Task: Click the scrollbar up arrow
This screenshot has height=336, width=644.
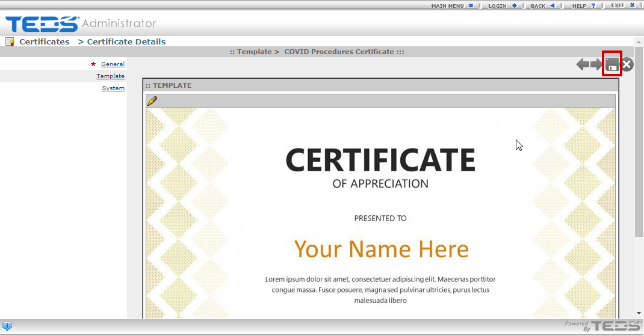Action: point(639,41)
